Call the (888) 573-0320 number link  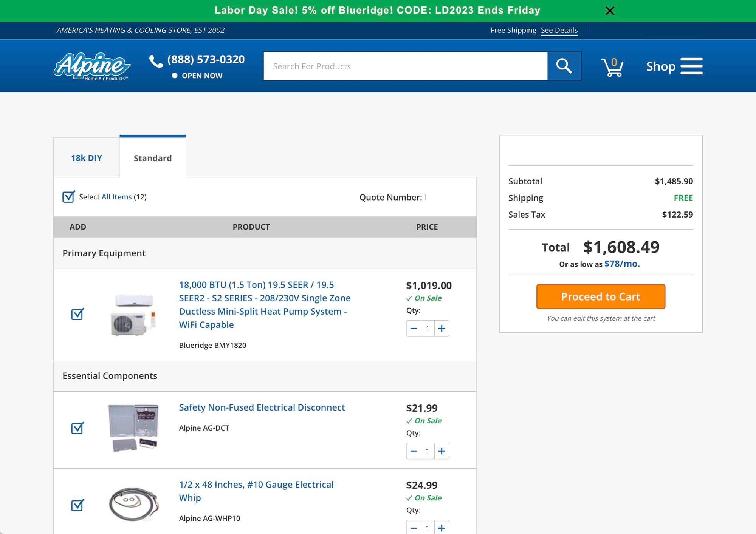(206, 59)
